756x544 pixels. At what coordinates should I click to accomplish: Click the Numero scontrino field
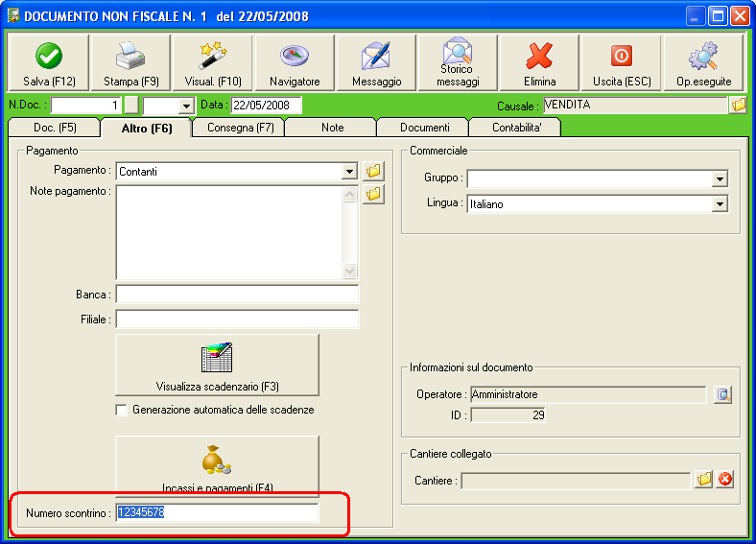pos(217,512)
